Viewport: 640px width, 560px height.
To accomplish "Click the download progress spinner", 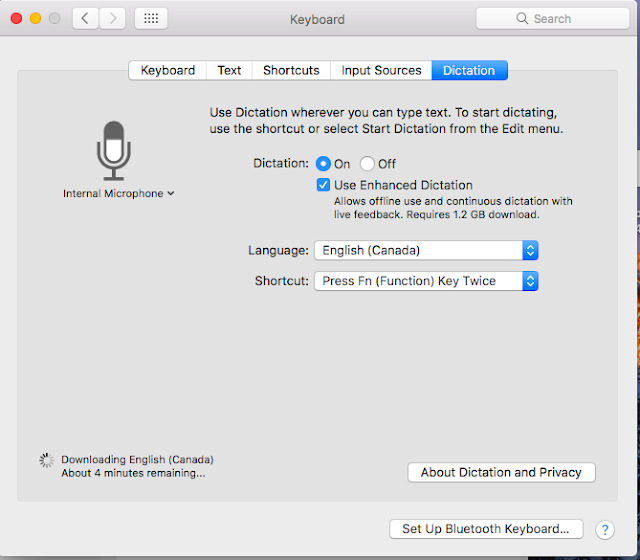I will [x=47, y=460].
